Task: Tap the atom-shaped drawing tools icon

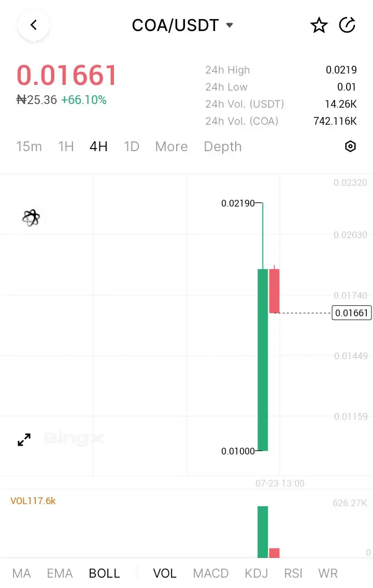Action: [31, 218]
